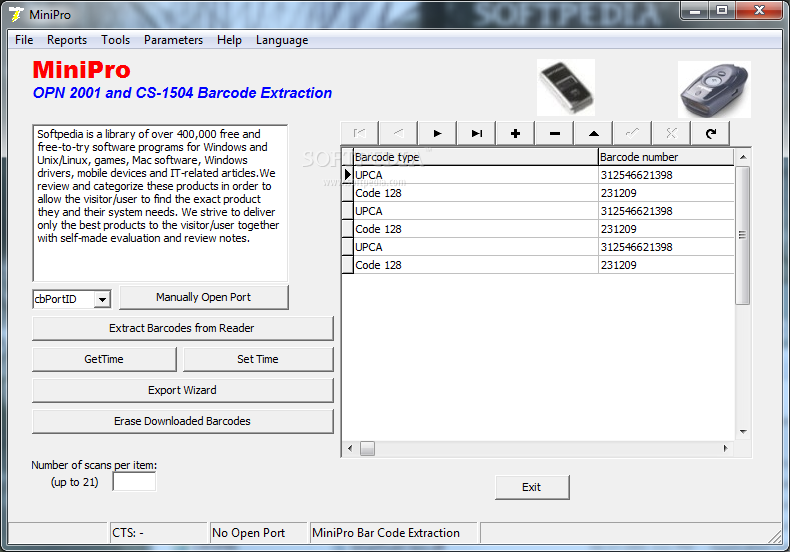Post edit checkmark navigator button
Screen dimensions: 790x552
coord(633,133)
